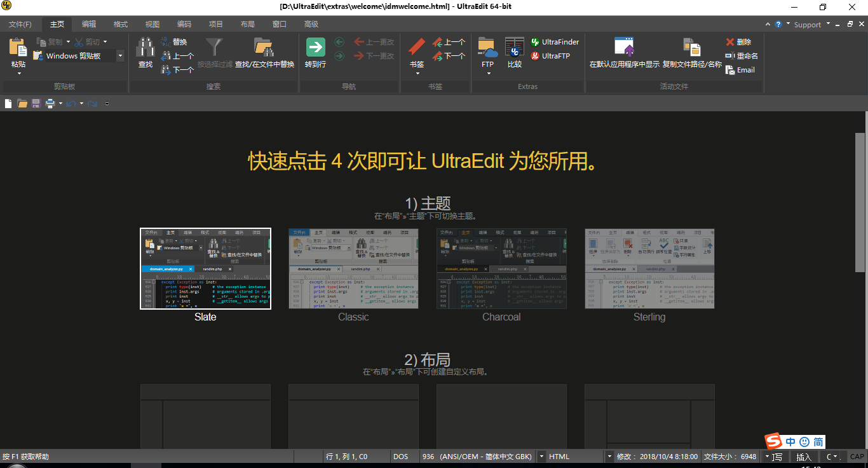The width and height of the screenshot is (868, 468).
Task: Click Rename (重命名) active file
Action: click(742, 56)
